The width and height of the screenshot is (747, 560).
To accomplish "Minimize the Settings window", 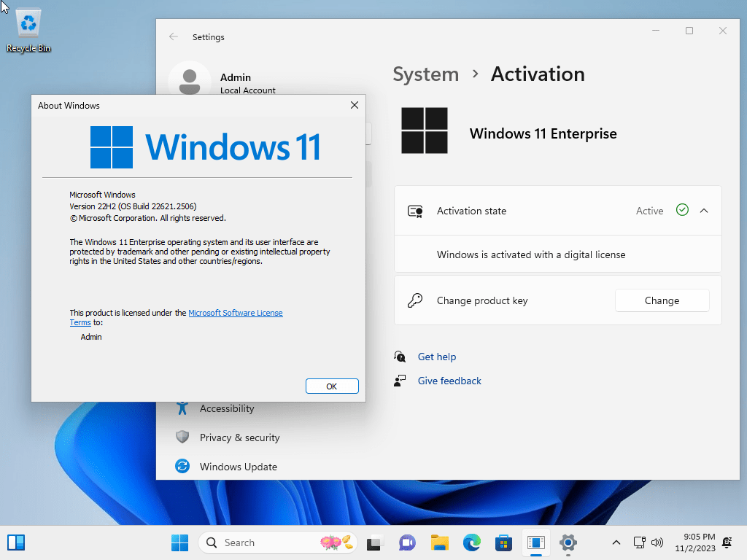I will 656,31.
